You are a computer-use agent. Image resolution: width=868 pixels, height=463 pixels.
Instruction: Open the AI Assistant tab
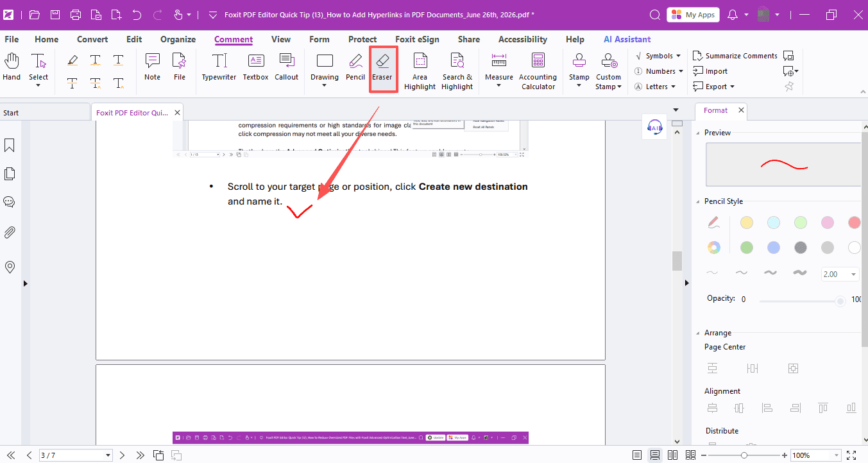click(627, 39)
